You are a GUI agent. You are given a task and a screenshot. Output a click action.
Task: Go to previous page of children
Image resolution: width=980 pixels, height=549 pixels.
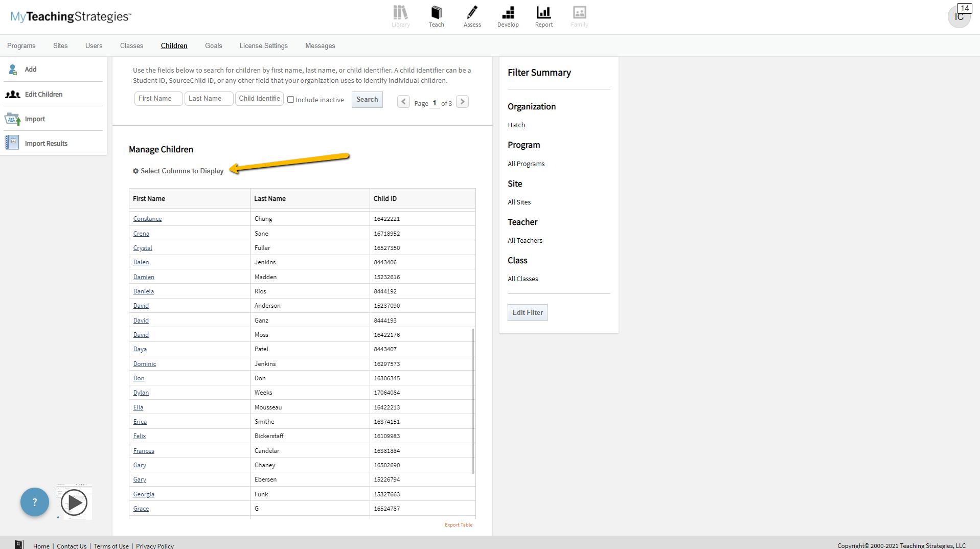click(x=403, y=102)
